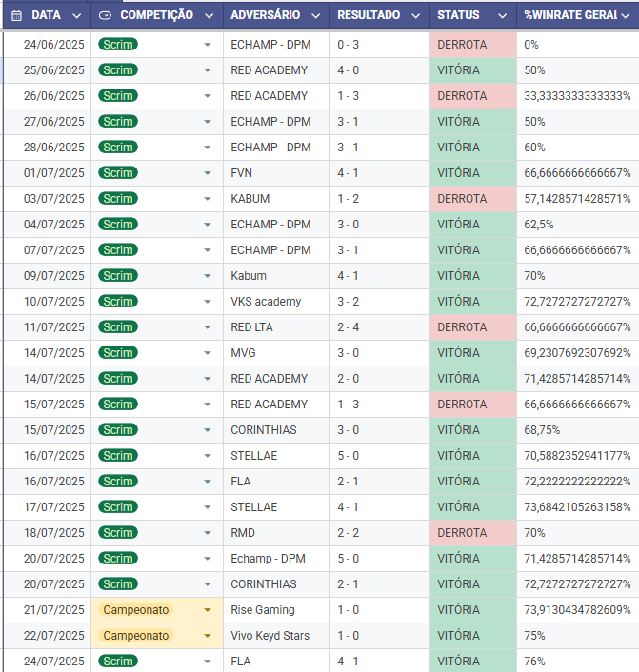
Task: Select the opponent cell Rise Gaming
Action: [x=276, y=610]
